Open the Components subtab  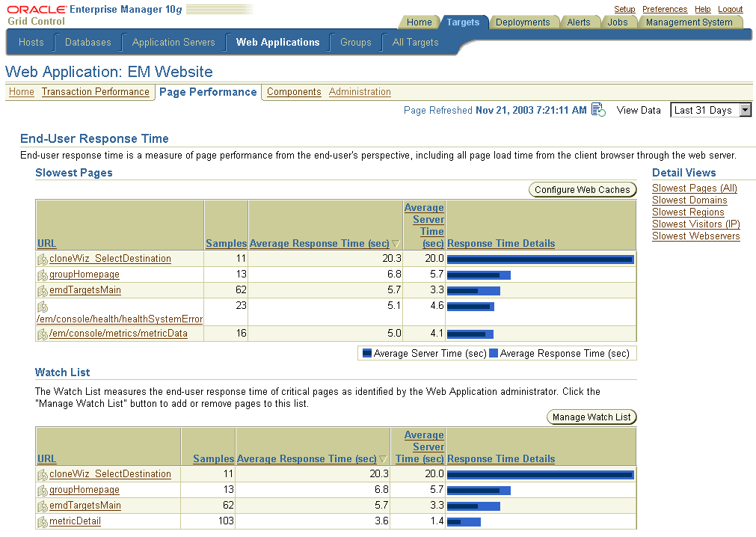pyautogui.click(x=293, y=92)
